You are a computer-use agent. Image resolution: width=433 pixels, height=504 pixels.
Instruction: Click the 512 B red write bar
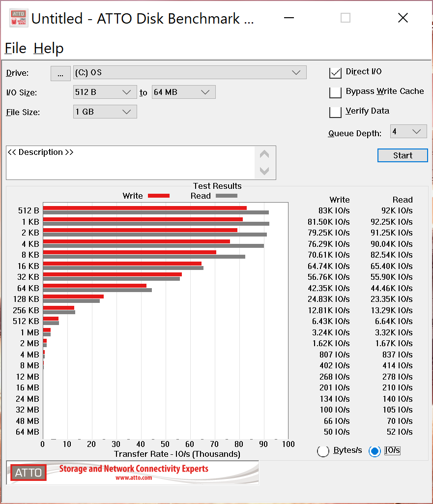[x=145, y=208]
